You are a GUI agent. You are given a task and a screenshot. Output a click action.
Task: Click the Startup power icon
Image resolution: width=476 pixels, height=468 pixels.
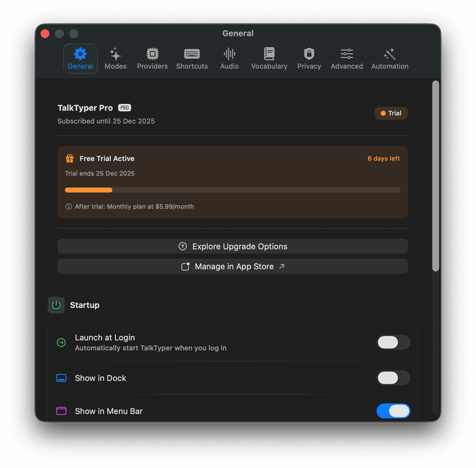[x=56, y=305]
